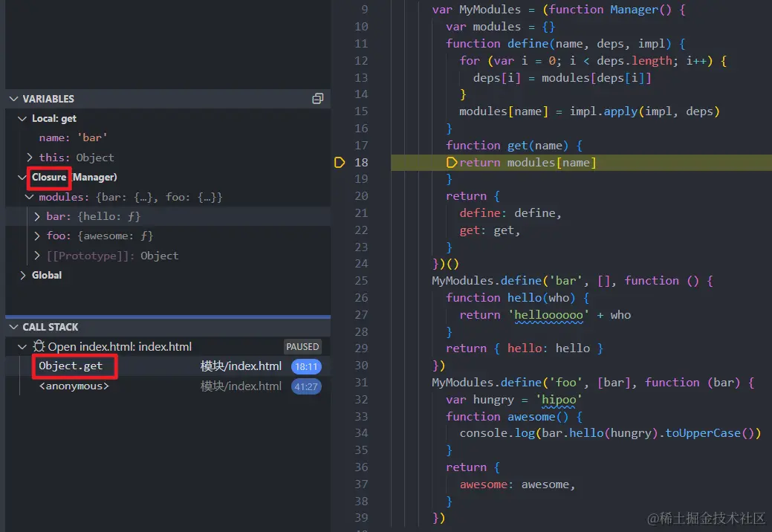The image size is (772, 532).
Task: Expand the this: Object variable
Action: point(30,158)
